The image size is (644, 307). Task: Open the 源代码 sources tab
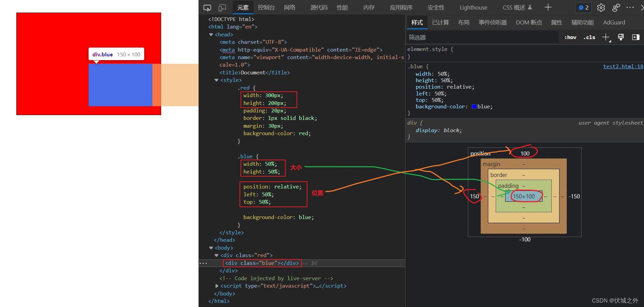319,7
